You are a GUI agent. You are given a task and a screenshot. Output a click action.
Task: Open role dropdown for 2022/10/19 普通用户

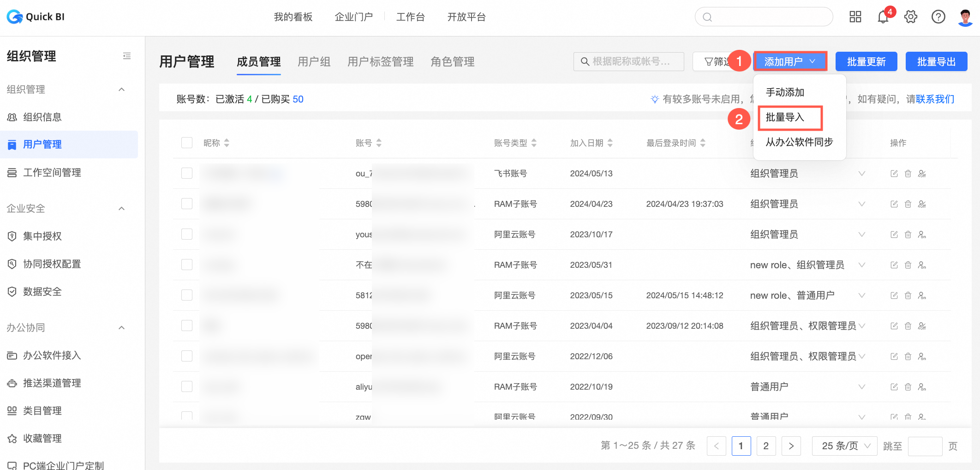pyautogui.click(x=861, y=387)
